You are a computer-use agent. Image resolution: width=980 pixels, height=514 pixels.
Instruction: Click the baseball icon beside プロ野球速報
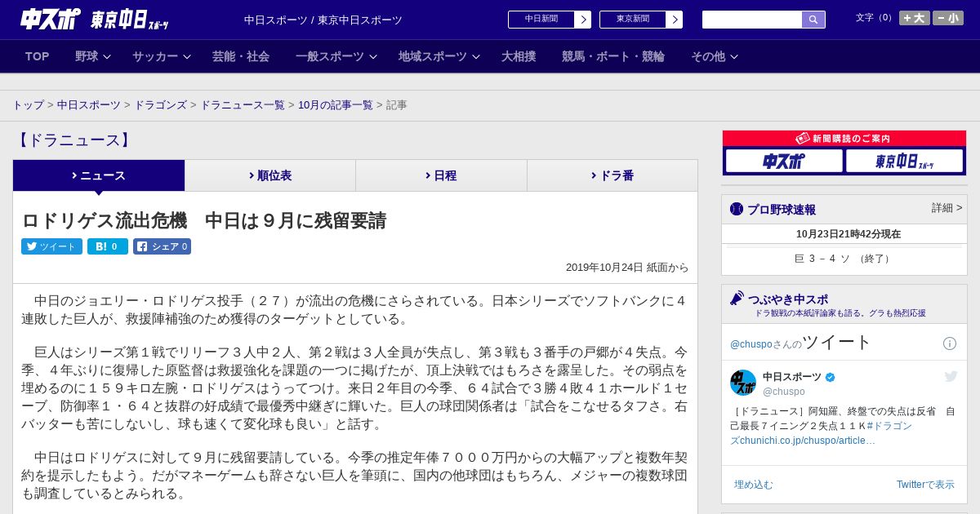coord(737,209)
